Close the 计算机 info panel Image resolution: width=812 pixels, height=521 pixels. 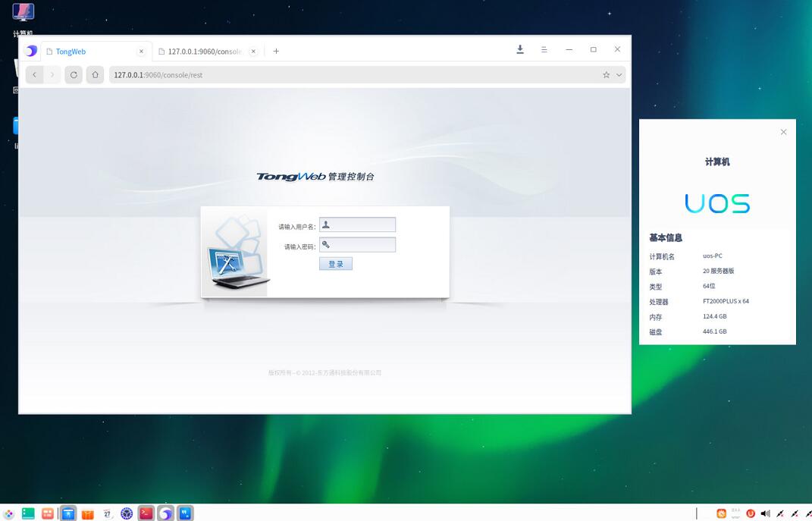[783, 132]
